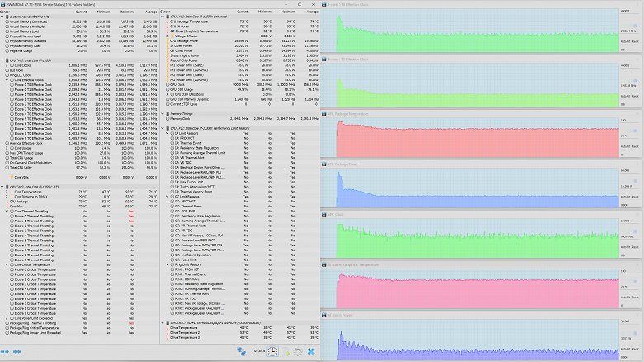Click the P-core 0 T0 Effective Clock graph icon

click(324, 4)
